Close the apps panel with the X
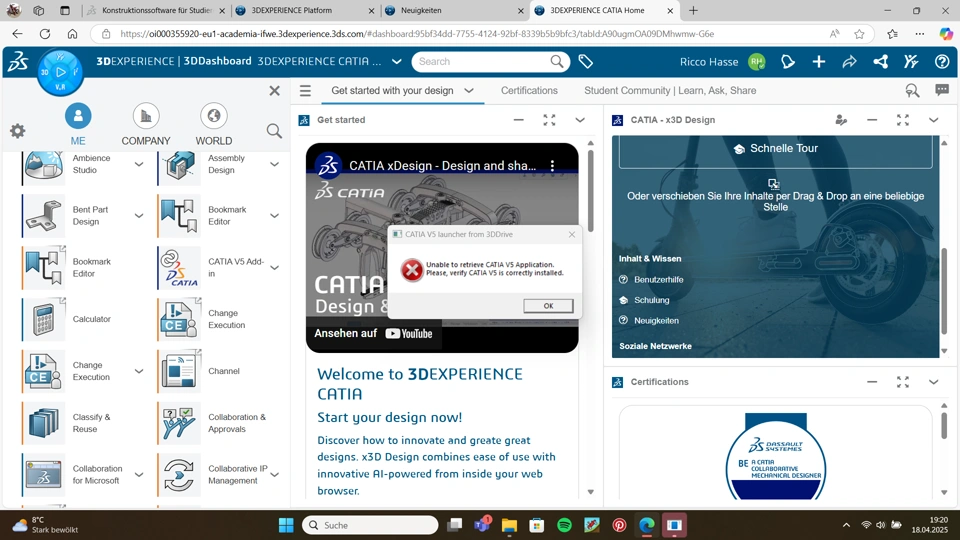The width and height of the screenshot is (960, 540). [x=274, y=91]
